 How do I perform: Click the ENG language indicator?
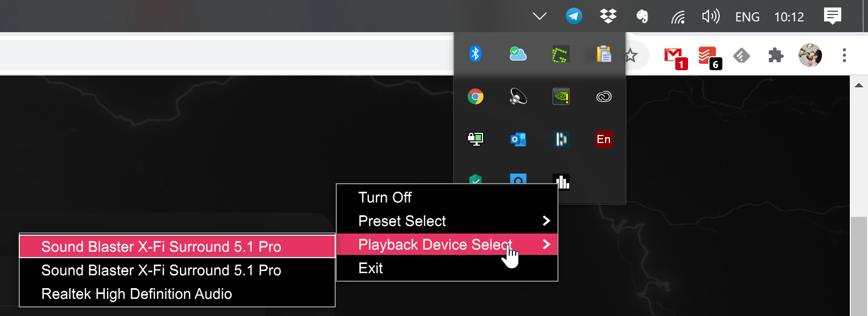(x=747, y=17)
